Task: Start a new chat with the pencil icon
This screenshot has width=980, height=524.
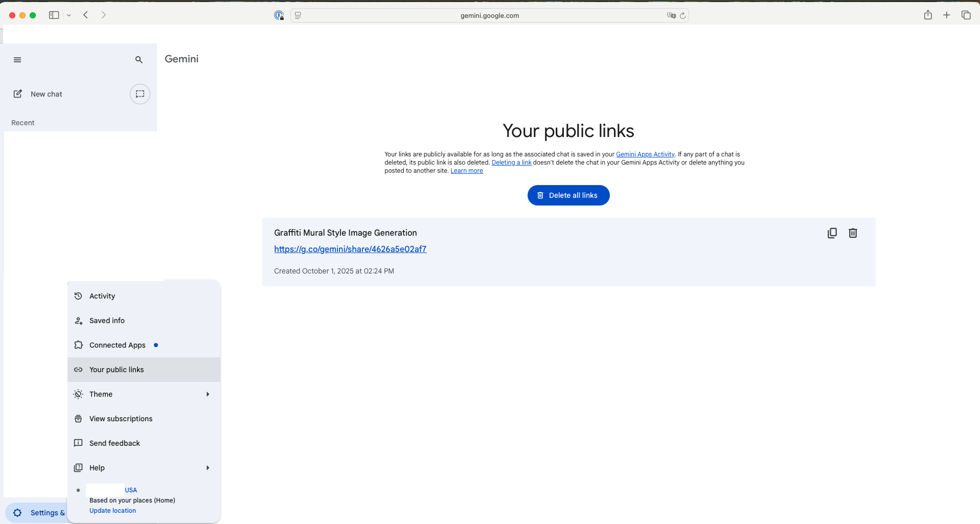Action: 18,94
